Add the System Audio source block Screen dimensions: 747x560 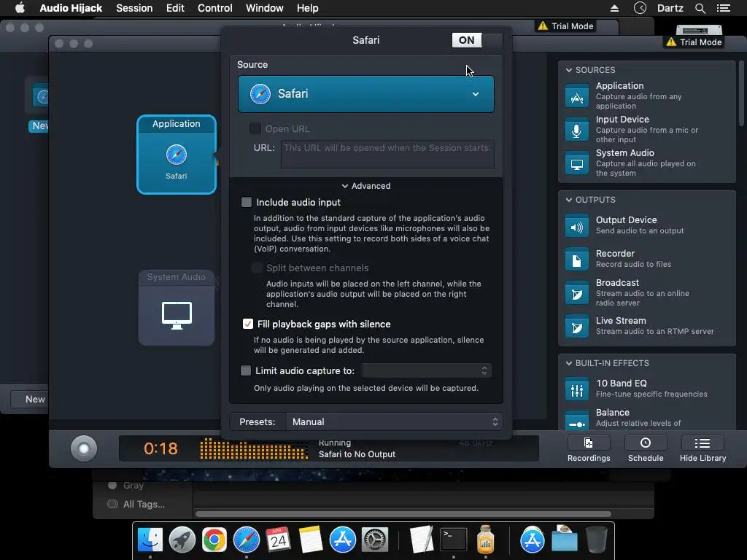coord(646,163)
